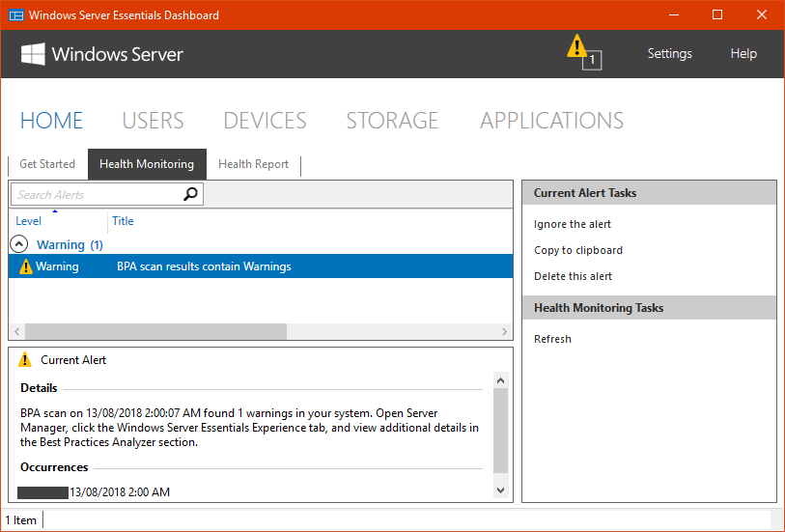Click the search magnifier icon in Search Alerts
Image resolution: width=785 pixels, height=532 pixels.
(191, 194)
